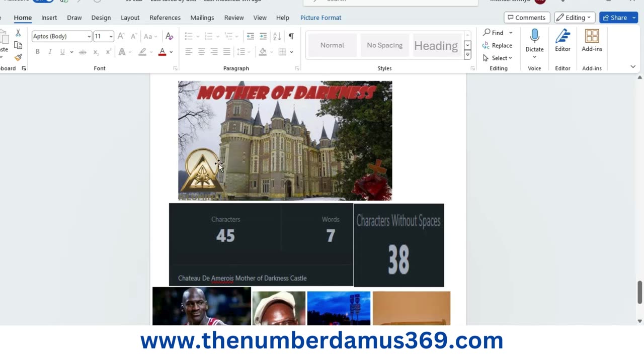The width and height of the screenshot is (644, 362).
Task: Open the Layout tab
Action: coord(130,18)
